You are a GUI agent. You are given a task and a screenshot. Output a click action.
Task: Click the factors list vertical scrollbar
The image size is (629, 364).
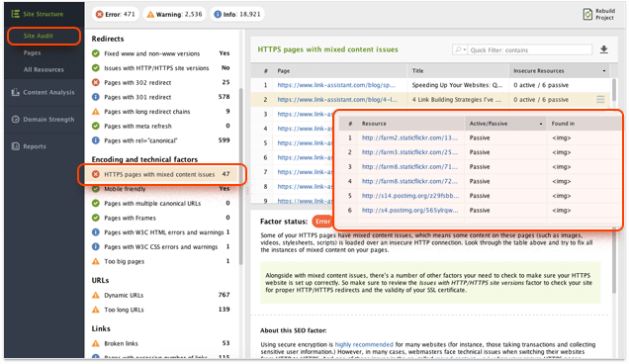tap(240, 177)
